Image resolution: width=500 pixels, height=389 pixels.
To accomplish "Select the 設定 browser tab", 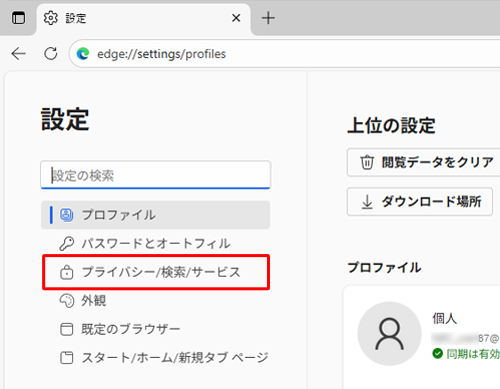I will (144, 18).
